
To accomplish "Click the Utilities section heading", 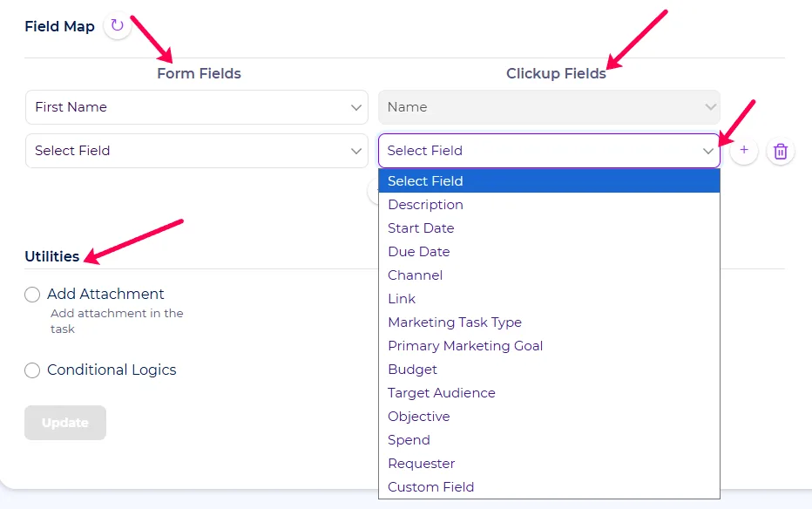I will point(51,256).
